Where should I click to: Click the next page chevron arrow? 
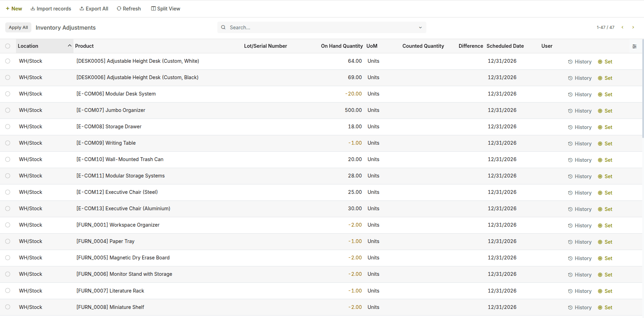[x=634, y=27]
